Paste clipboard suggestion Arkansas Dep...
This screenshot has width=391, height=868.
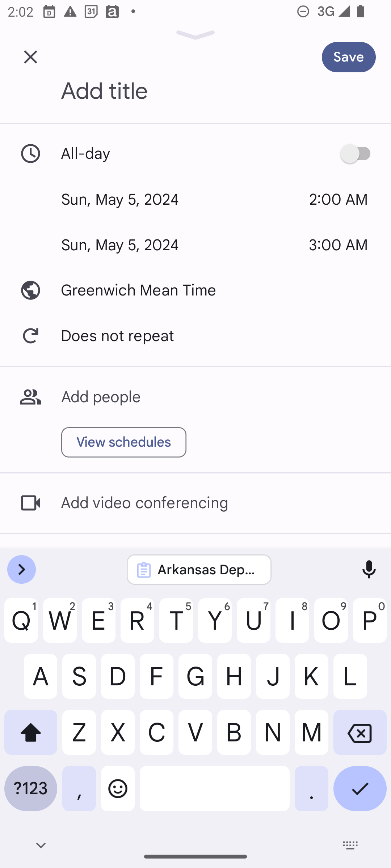pyautogui.click(x=199, y=570)
